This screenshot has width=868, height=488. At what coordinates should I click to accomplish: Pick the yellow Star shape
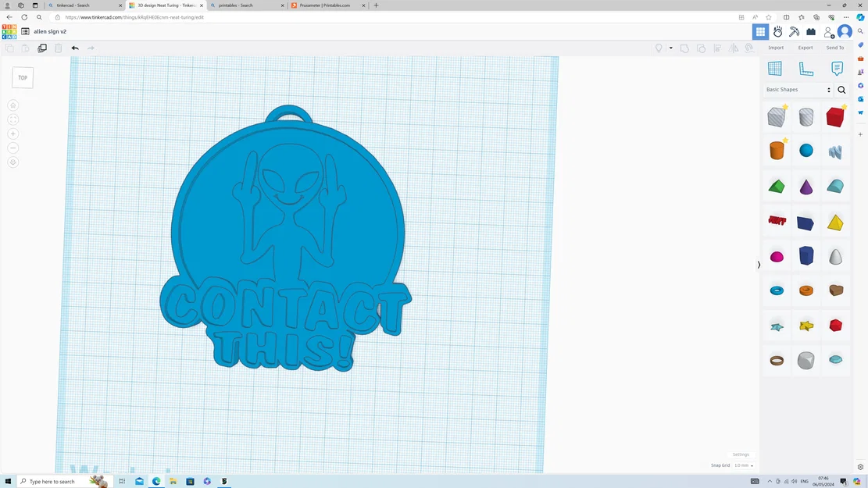(x=806, y=326)
